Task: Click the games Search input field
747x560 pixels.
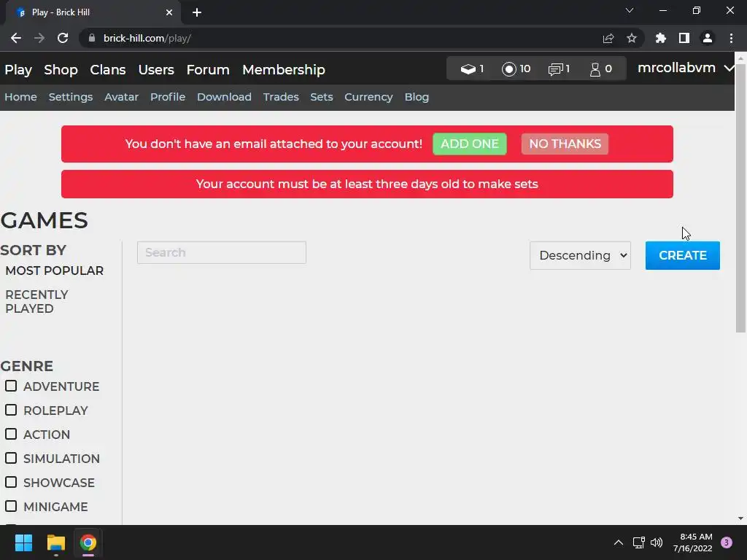Action: click(222, 252)
